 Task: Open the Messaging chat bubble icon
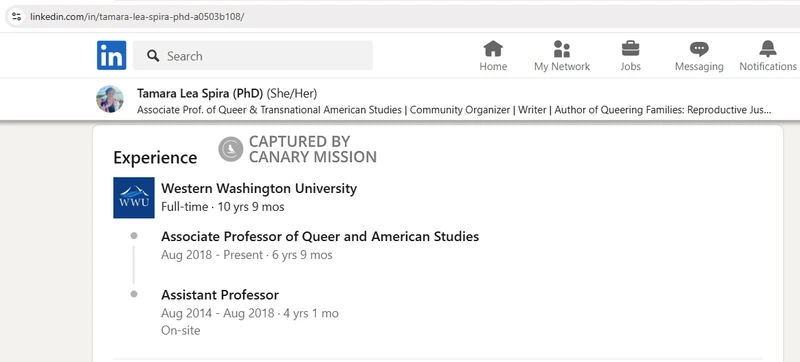point(699,49)
